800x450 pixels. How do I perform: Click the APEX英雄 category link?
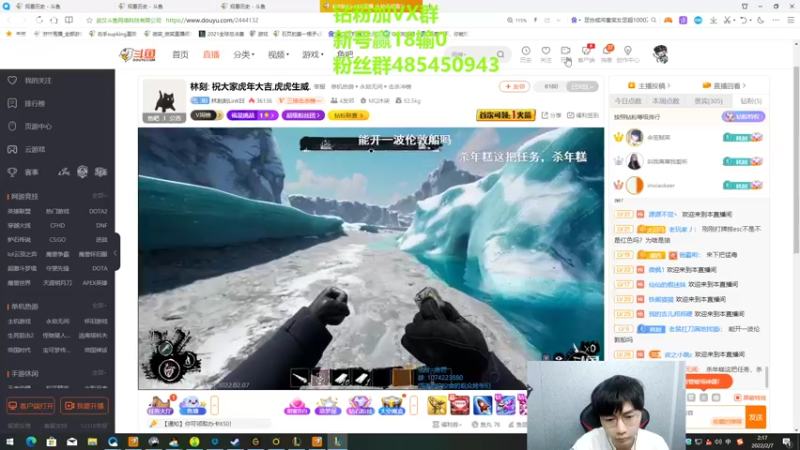click(x=95, y=283)
